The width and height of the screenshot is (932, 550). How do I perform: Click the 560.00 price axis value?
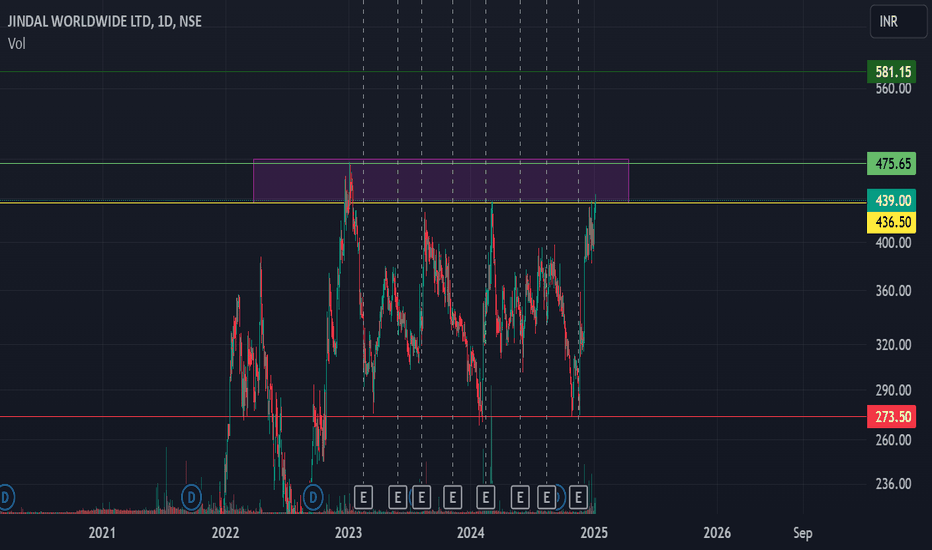(893, 89)
